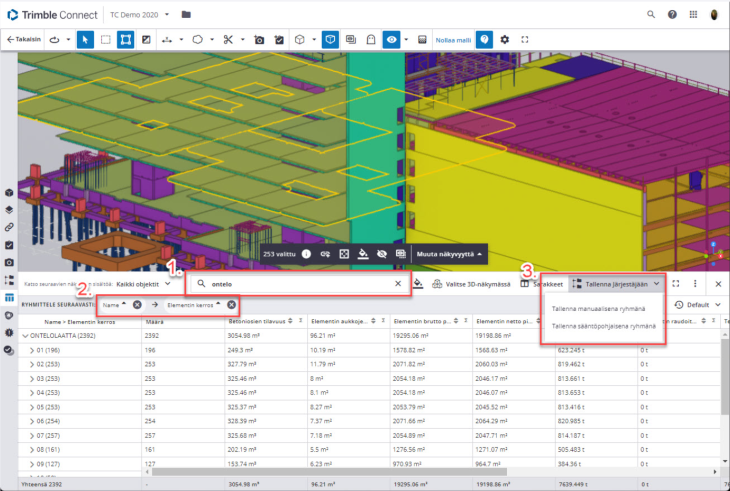The image size is (730, 491).
Task: Expand the Muuta näkyvyyttä menu
Action: 447,254
